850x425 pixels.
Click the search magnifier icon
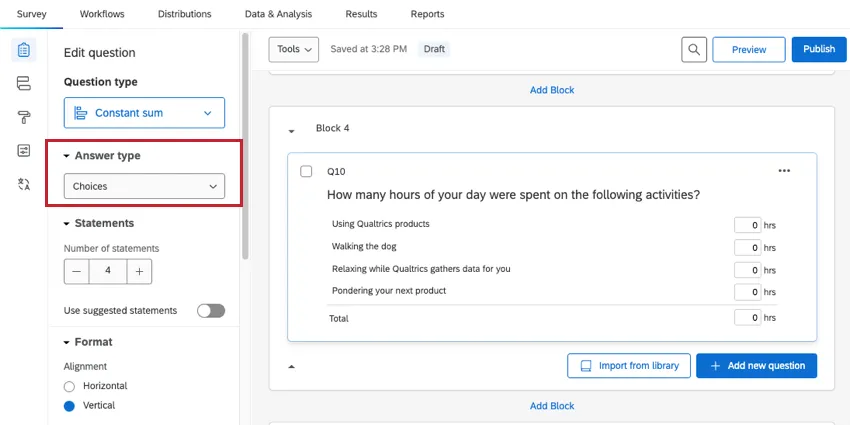click(x=694, y=49)
